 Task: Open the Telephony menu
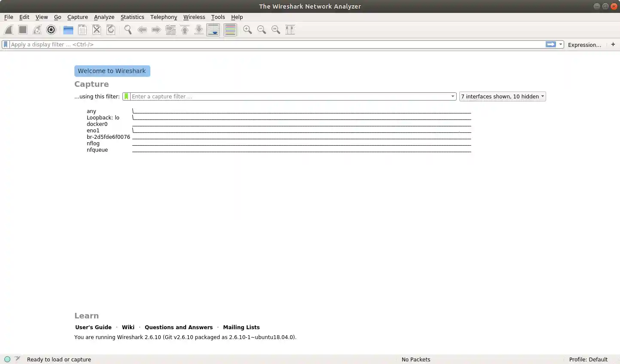(x=164, y=17)
